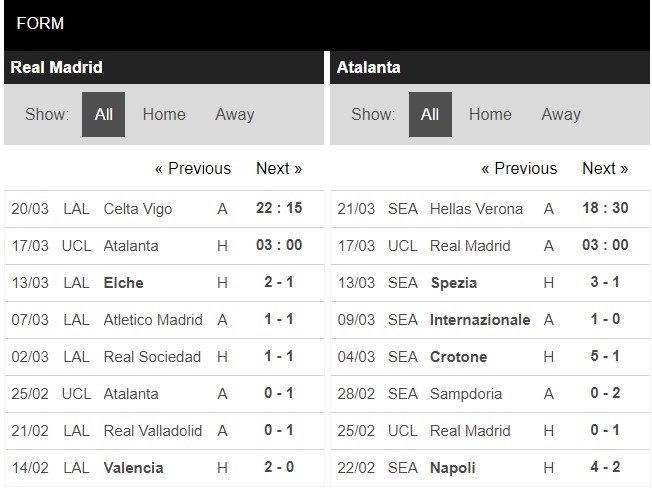The width and height of the screenshot is (652, 495).
Task: Select the All tab under Real Madrid
Action: pyautogui.click(x=103, y=114)
